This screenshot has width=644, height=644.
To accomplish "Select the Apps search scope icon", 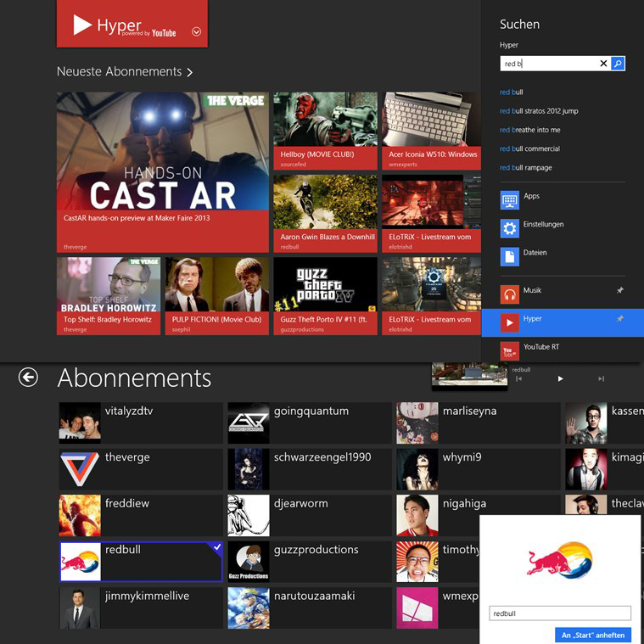I will pyautogui.click(x=510, y=200).
